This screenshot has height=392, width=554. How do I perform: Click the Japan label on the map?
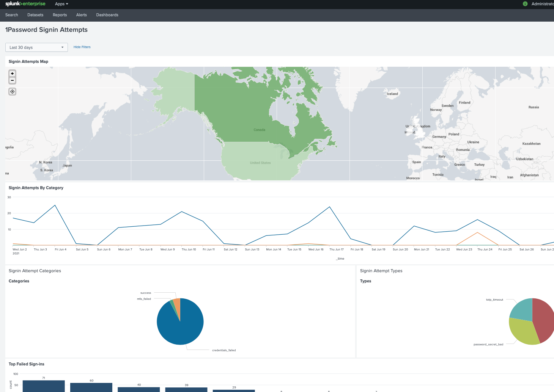click(67, 165)
